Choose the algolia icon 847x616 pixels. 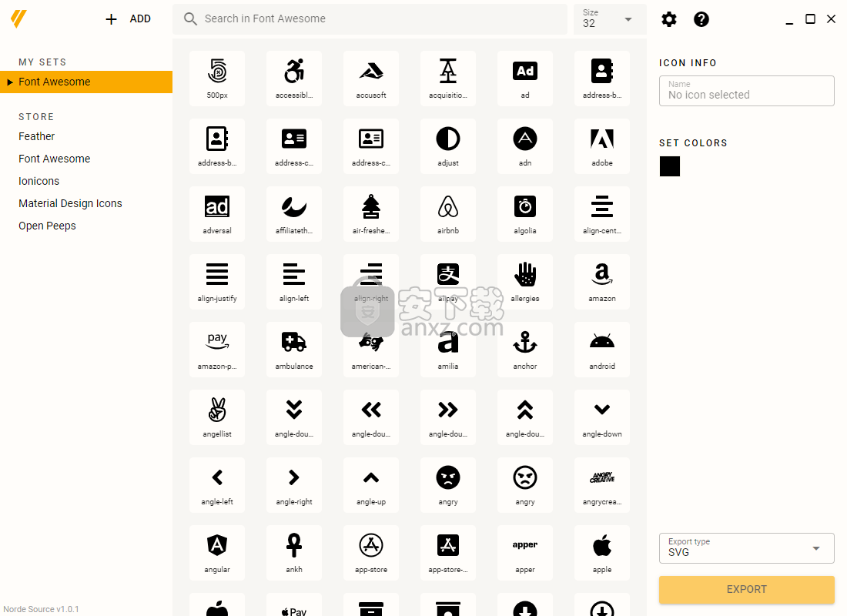click(525, 214)
